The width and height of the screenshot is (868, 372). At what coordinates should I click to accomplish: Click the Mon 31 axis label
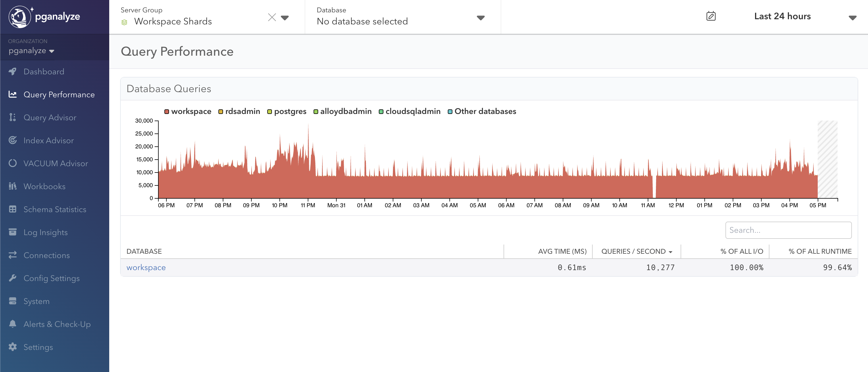pos(336,205)
